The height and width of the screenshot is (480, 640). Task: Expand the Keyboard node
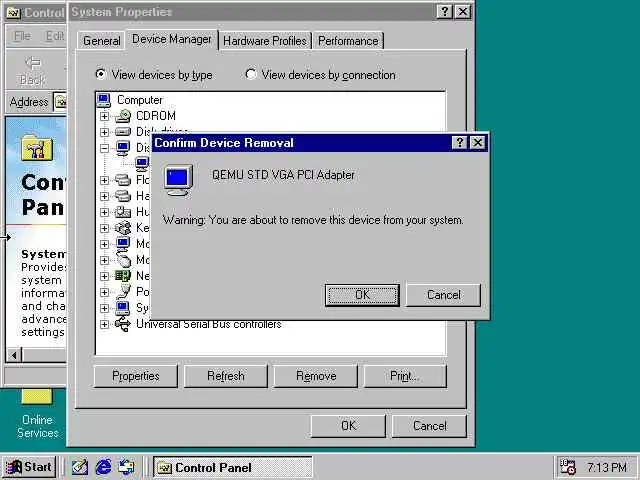104,228
